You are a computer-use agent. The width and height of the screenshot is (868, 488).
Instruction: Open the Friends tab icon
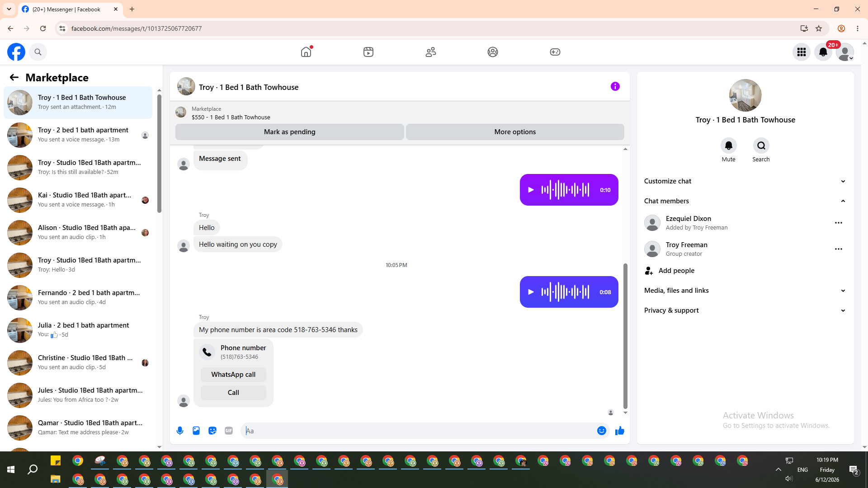[x=431, y=52]
